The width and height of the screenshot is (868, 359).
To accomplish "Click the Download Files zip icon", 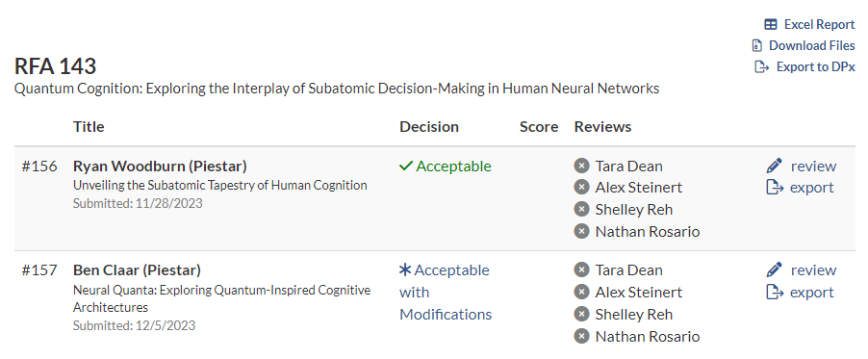I will click(x=756, y=45).
